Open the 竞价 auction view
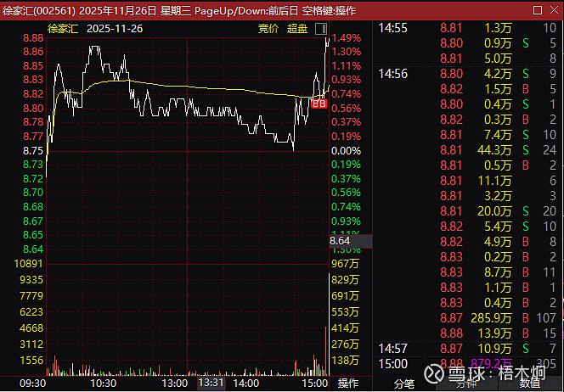This screenshot has width=564, height=392. [268, 29]
